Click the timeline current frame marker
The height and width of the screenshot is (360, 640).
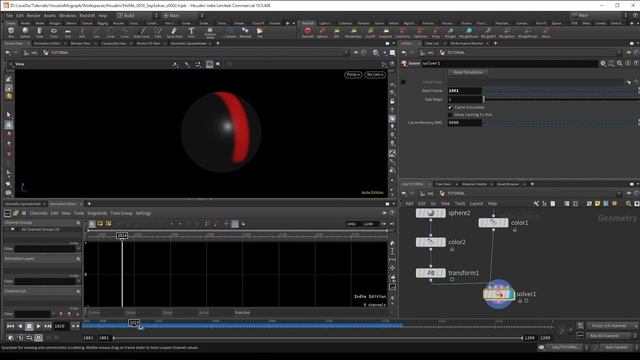134,323
